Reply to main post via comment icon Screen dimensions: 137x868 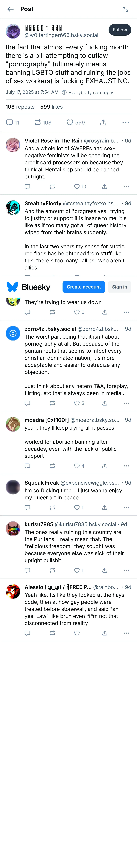coord(10,123)
